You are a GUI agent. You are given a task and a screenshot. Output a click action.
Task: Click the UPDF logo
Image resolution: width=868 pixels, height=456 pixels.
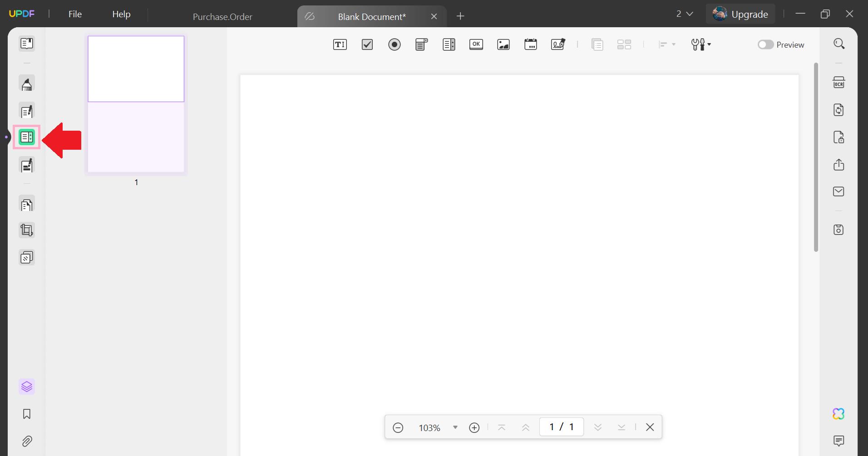pos(22,14)
